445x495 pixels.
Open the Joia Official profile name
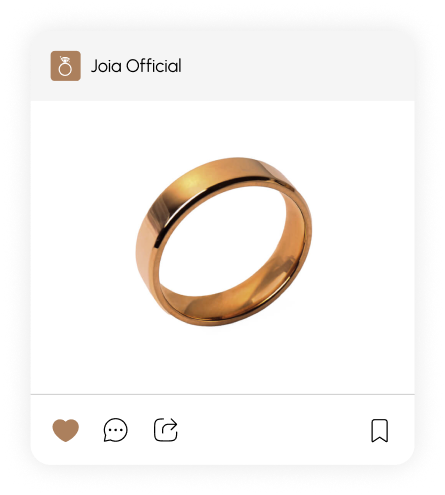136,66
